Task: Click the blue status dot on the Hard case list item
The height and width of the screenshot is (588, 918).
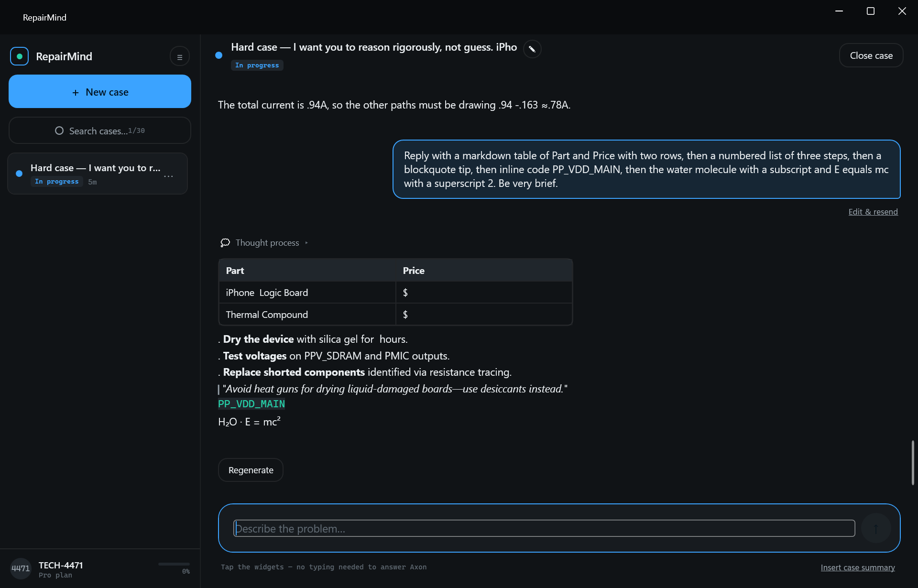Action: click(x=19, y=174)
